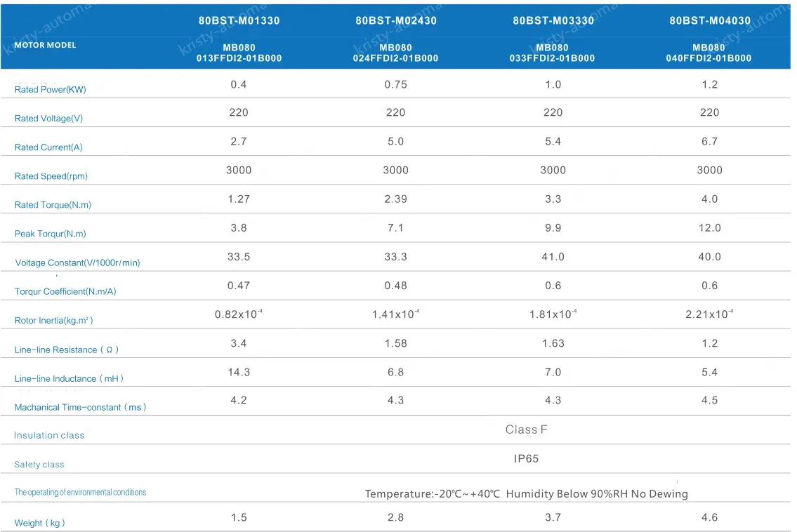This screenshot has width=797, height=532.
Task: Select the Weight (kg) row label
Action: (x=40, y=523)
